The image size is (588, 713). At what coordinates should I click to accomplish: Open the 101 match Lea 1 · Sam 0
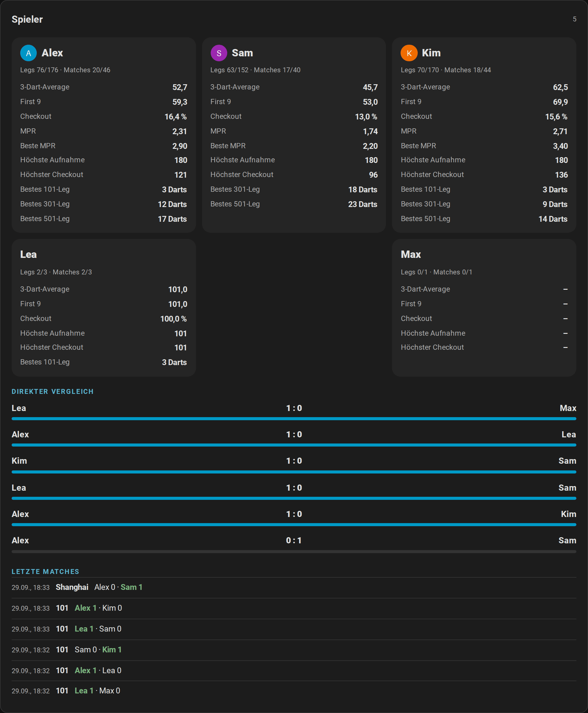(294, 629)
